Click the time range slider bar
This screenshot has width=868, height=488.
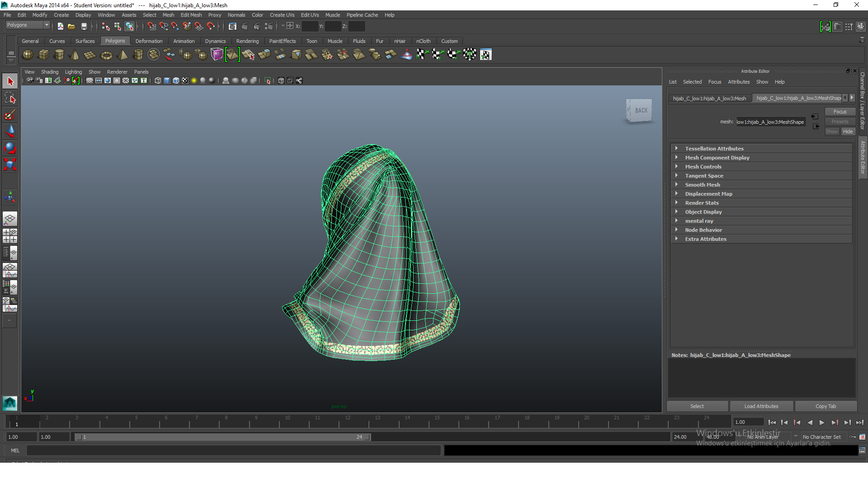pos(222,437)
